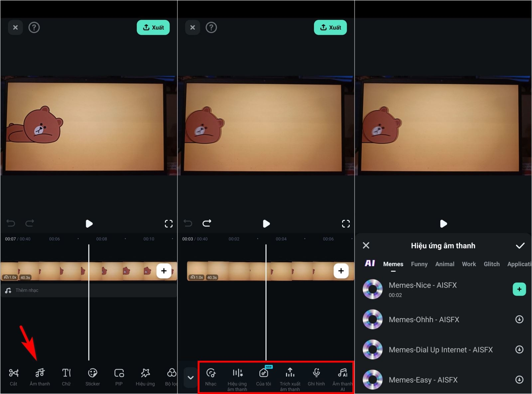Switch to the Memes tab
Image resolution: width=532 pixels, height=394 pixels.
click(393, 264)
